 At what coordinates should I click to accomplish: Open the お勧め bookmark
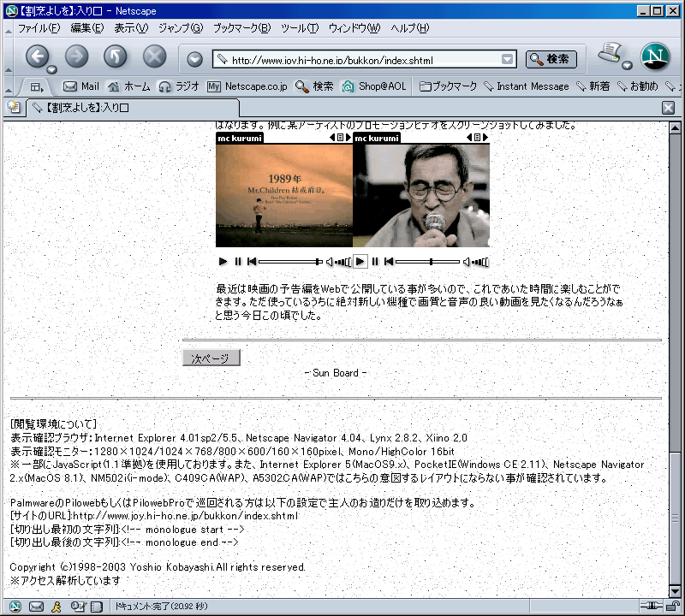pos(637,86)
